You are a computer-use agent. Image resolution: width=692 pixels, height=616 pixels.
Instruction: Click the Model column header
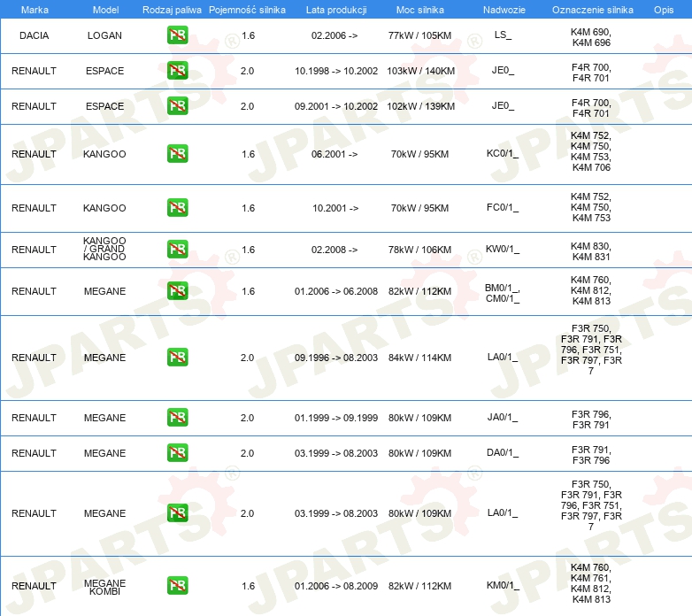[x=105, y=10]
